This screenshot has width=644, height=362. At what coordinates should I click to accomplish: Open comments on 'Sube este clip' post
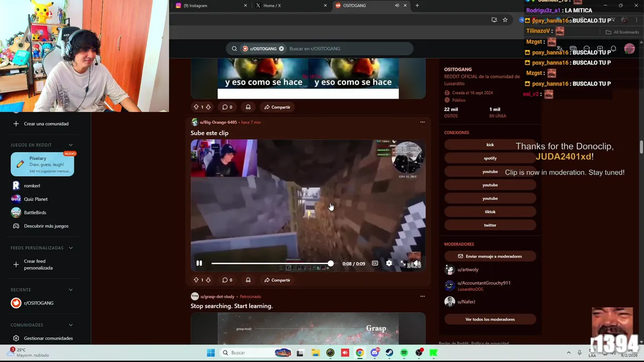(x=227, y=280)
